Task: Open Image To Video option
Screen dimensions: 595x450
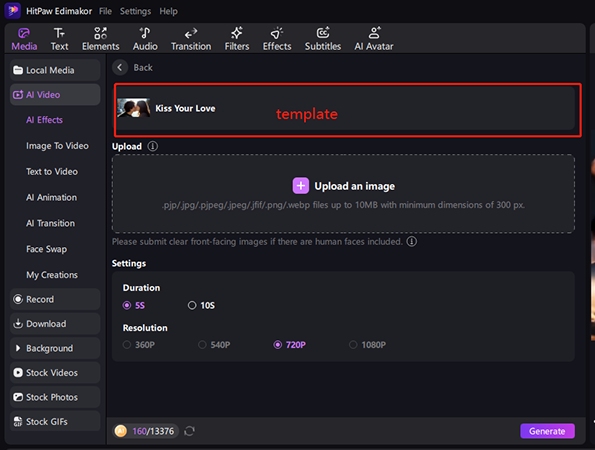Action: pyautogui.click(x=57, y=146)
